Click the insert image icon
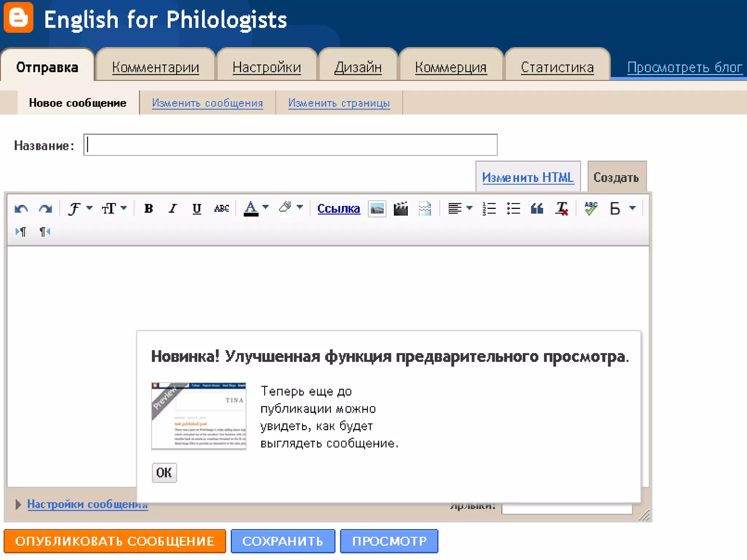This screenshot has height=560, width=747. coord(377,209)
